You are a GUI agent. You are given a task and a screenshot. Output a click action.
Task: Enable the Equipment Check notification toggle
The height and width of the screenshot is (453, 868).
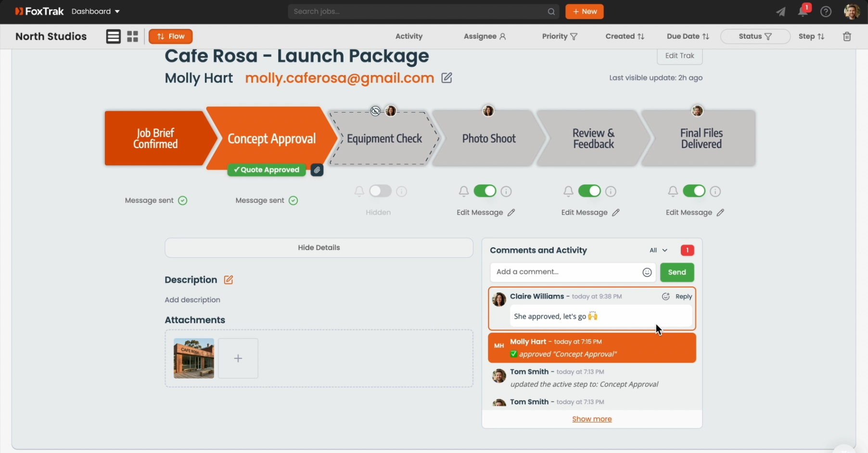tap(381, 191)
